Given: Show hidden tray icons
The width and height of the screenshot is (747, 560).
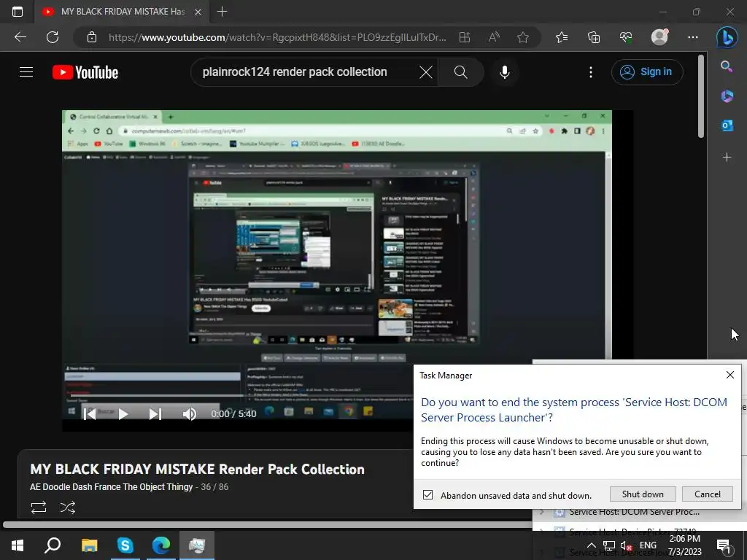Looking at the screenshot, I should (x=591, y=545).
